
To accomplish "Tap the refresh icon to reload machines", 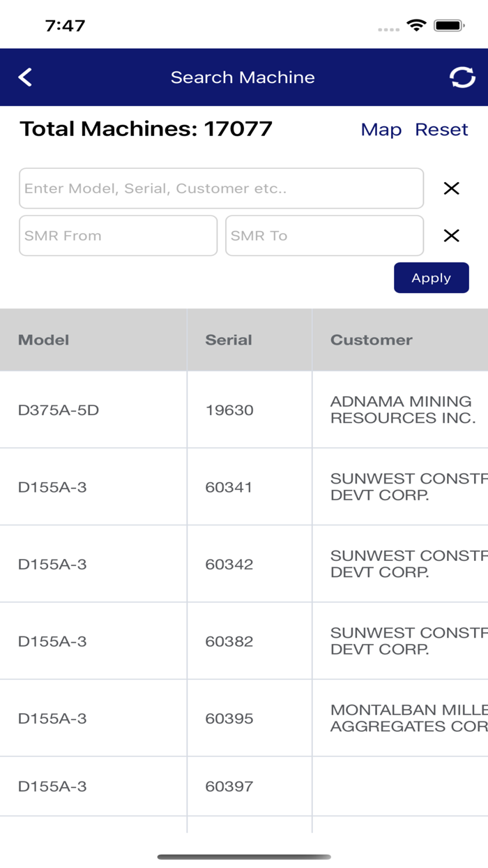I will click(x=462, y=77).
